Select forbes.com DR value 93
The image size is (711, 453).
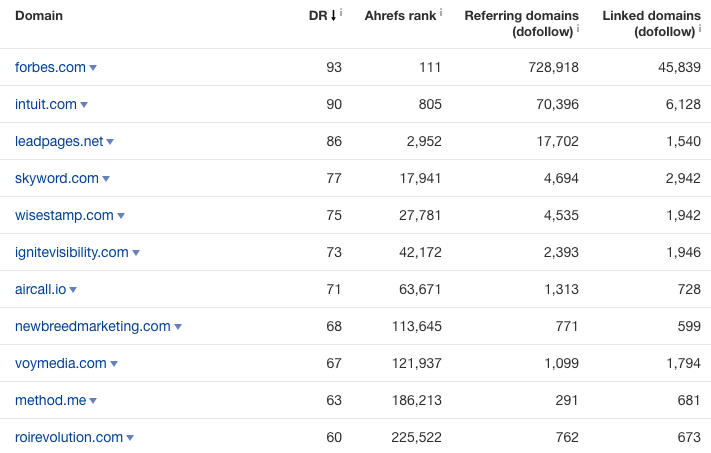[x=334, y=67]
